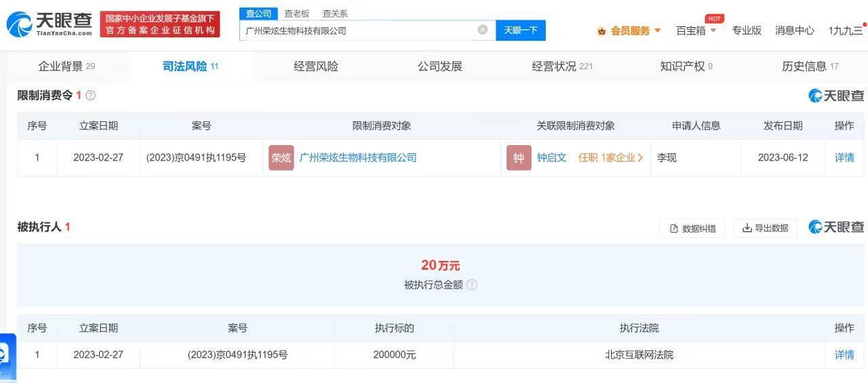Click the 关联限制消费对象 column header
This screenshot has height=383, width=868.
pyautogui.click(x=576, y=125)
